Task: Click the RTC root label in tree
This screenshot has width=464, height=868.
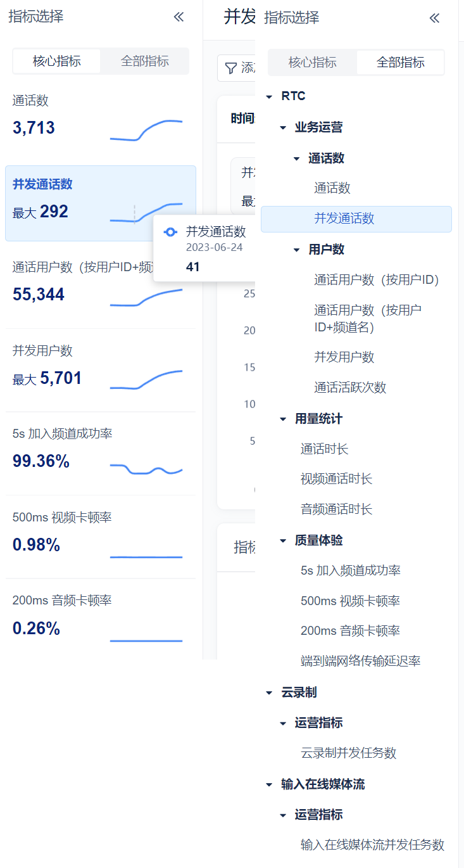Action: pyautogui.click(x=294, y=96)
